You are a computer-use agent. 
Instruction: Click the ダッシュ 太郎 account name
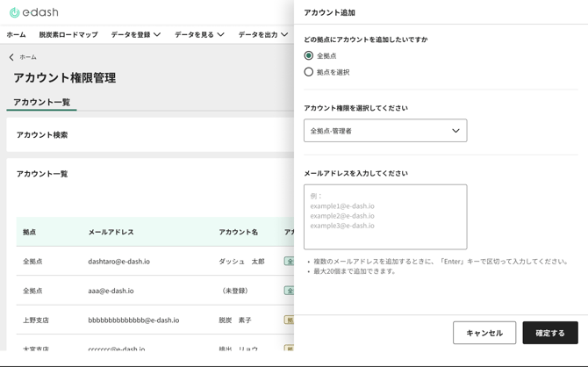(241, 262)
